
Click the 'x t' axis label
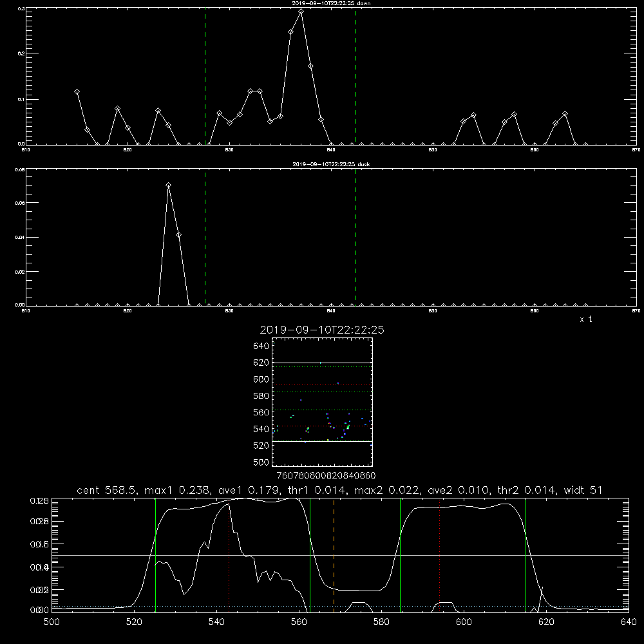coord(585,319)
